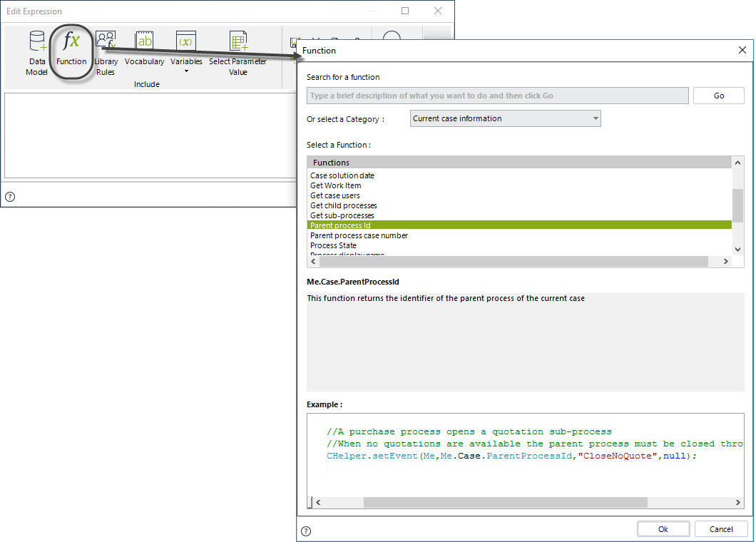Open Data Model in Edit Expression toolbar
This screenshot has height=542, width=756.
coord(36,53)
